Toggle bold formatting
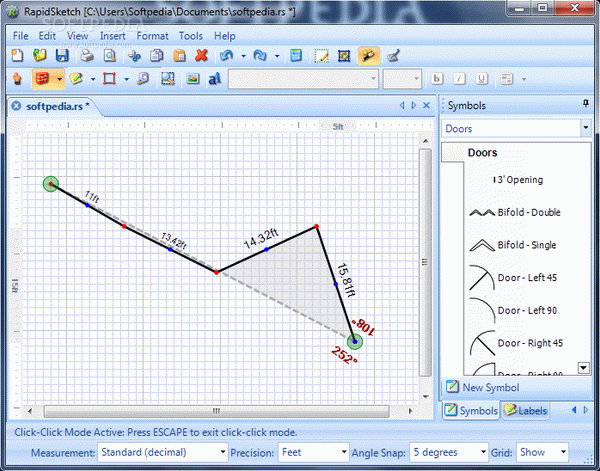This screenshot has width=600, height=471. (437, 79)
